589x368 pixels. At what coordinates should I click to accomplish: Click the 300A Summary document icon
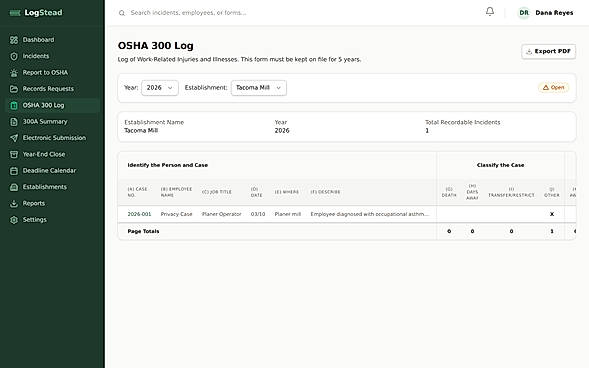pos(14,122)
